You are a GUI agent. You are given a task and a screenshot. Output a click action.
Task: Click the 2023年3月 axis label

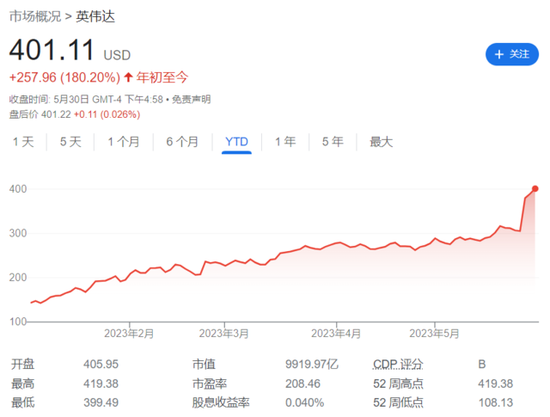224,333
